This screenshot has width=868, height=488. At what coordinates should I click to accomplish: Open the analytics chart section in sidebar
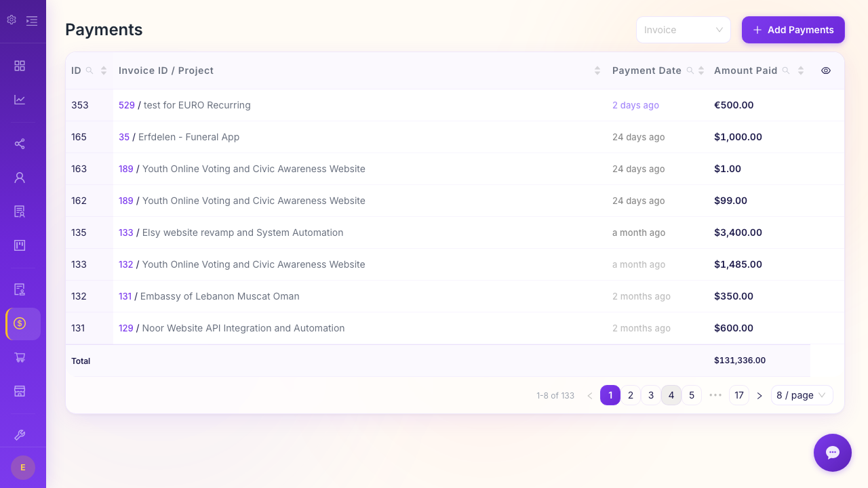(19, 99)
